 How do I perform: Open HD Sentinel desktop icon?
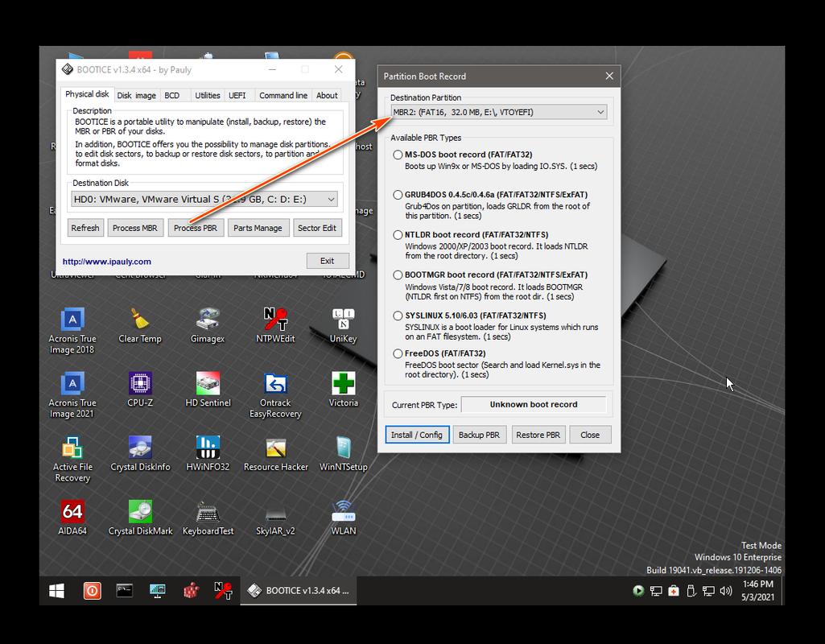(x=208, y=390)
